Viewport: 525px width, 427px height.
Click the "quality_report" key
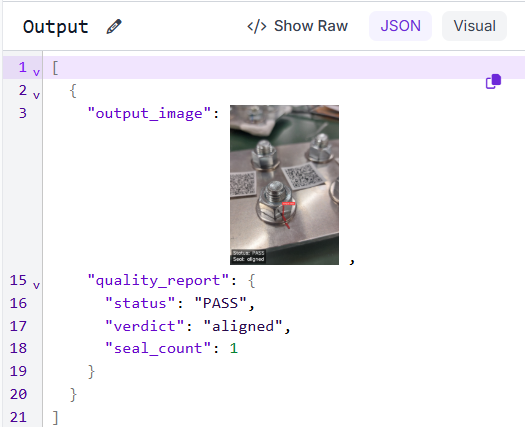point(158,280)
